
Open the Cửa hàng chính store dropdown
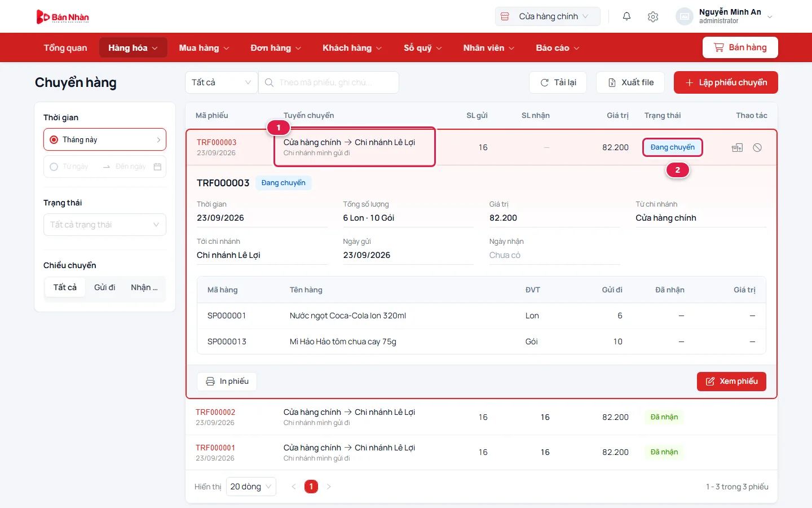click(548, 16)
